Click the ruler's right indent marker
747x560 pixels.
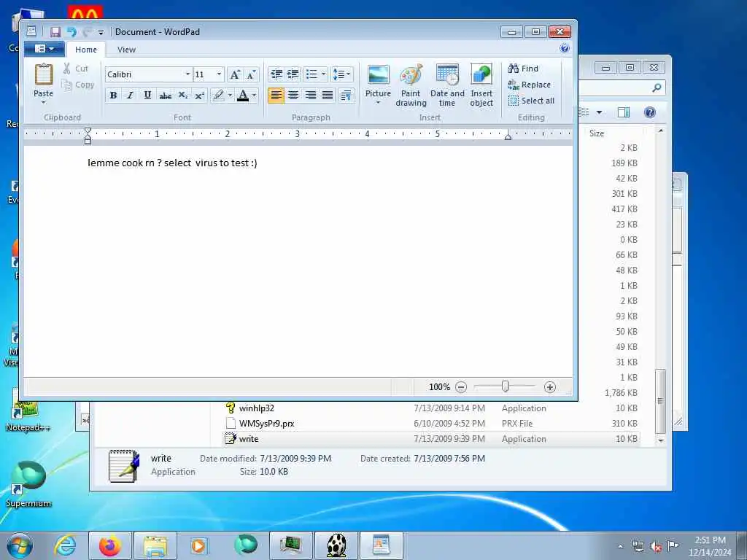pyautogui.click(x=508, y=137)
